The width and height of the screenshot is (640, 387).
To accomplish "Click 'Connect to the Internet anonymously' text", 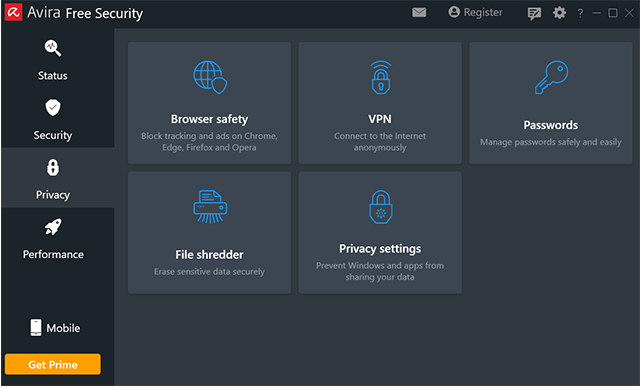I will (380, 142).
